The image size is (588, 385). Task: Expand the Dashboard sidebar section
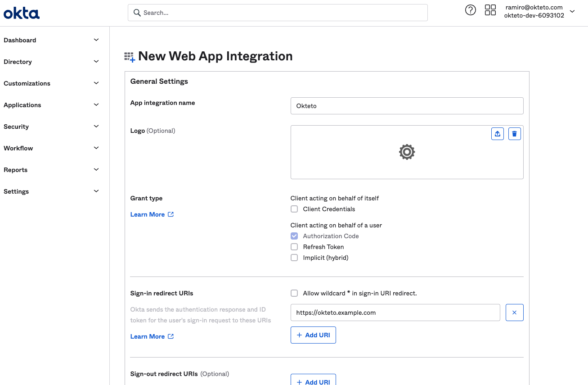pos(51,40)
